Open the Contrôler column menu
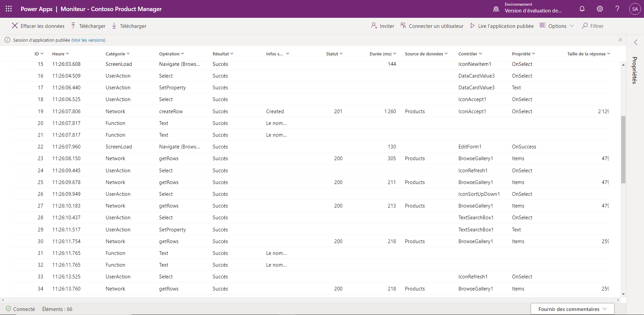 tap(470, 54)
